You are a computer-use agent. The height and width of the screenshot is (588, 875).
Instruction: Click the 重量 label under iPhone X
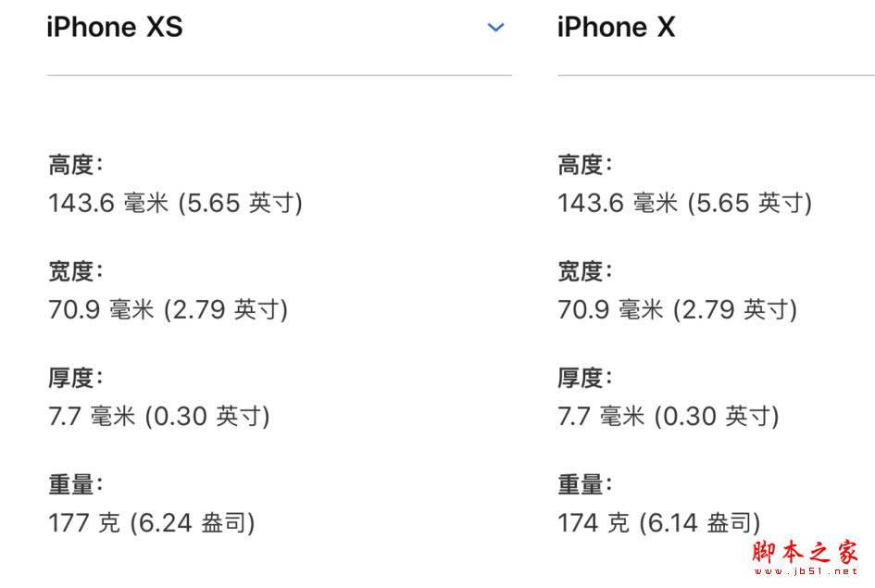(x=581, y=482)
